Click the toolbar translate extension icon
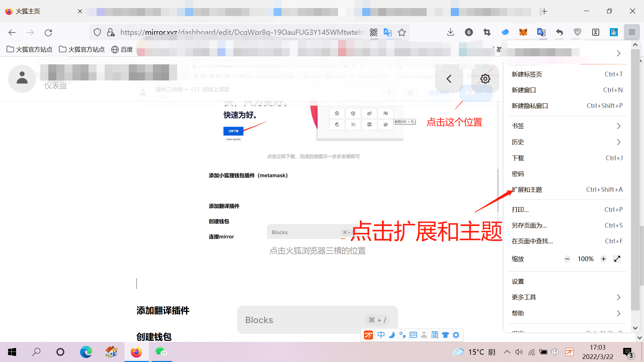Screen dimensions: 644x362 (x=541, y=32)
